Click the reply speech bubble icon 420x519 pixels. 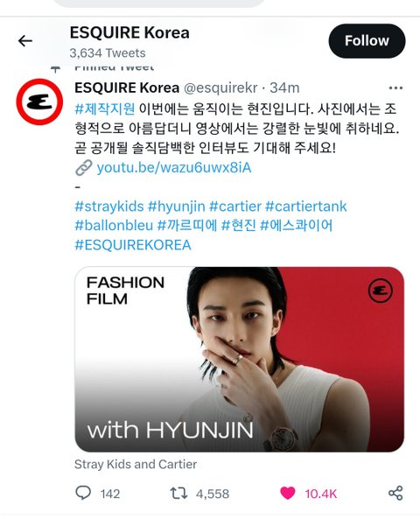tap(83, 493)
